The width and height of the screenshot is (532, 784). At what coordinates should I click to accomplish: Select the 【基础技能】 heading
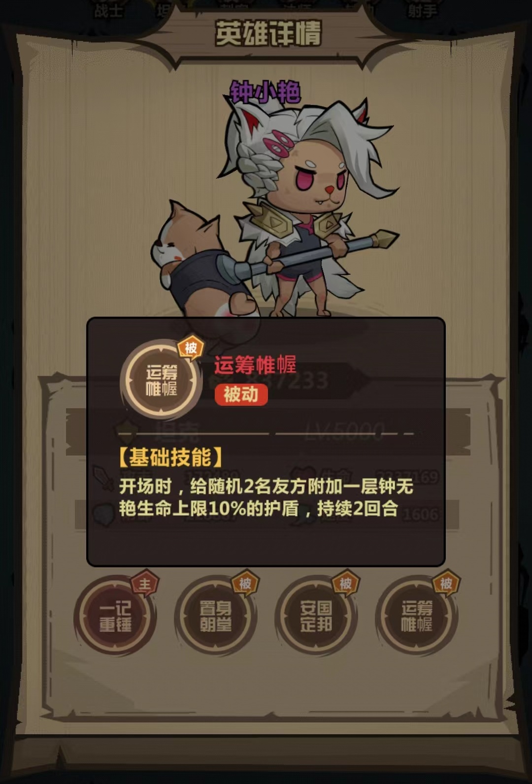[x=170, y=457]
